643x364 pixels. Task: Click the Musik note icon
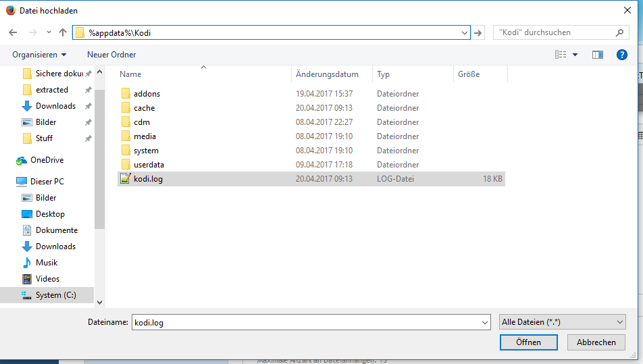[x=27, y=263]
